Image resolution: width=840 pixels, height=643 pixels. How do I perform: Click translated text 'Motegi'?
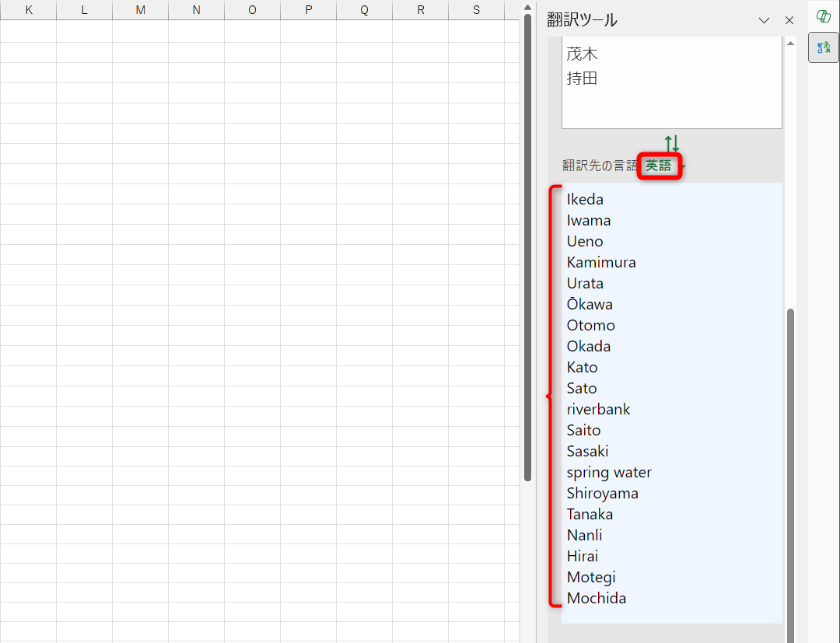tap(591, 577)
